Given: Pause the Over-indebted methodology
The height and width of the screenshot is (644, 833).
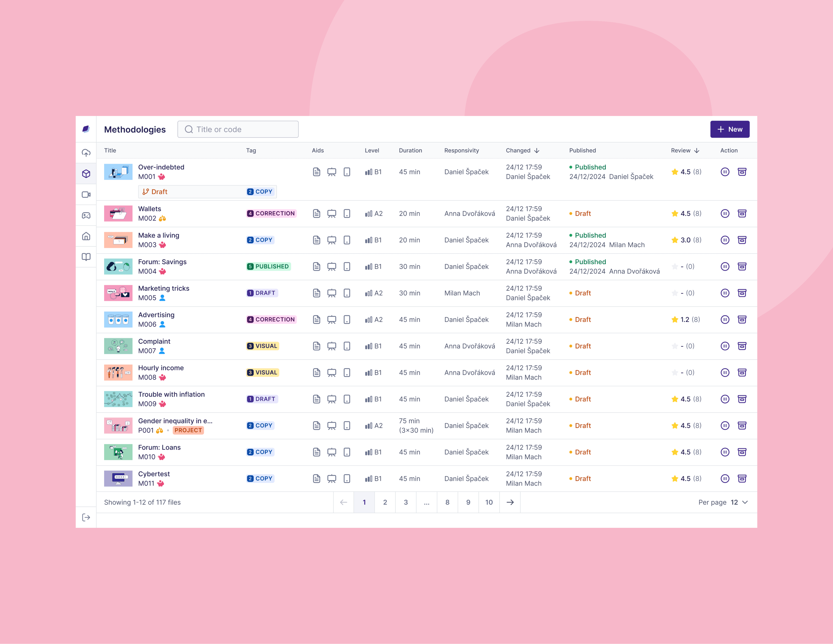Looking at the screenshot, I should tap(725, 172).
